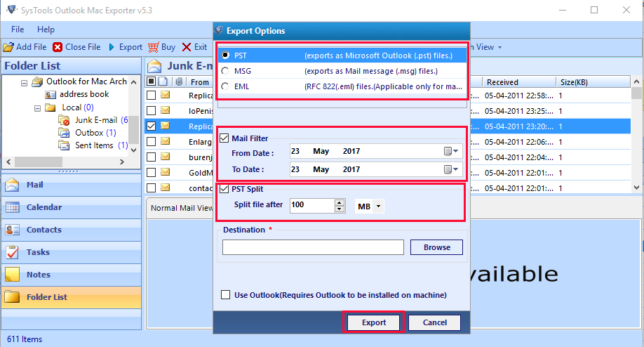Viewport: 644px width, 347px height.
Task: Click the Buy shopping cart icon
Action: point(153,47)
